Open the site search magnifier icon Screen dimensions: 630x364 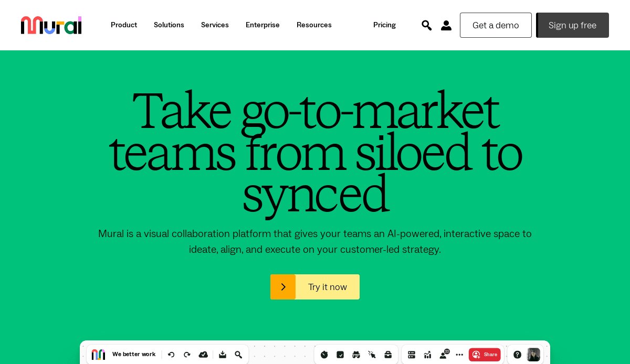[427, 25]
